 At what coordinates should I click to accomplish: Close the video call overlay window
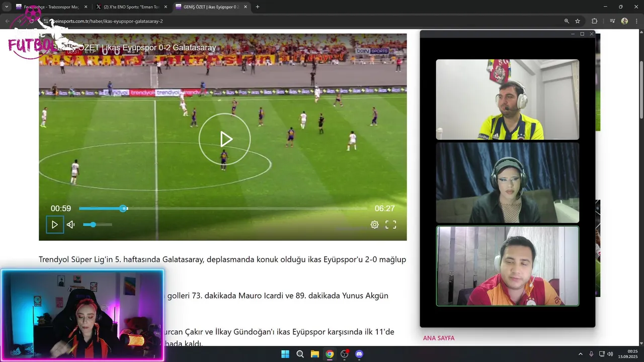(592, 34)
